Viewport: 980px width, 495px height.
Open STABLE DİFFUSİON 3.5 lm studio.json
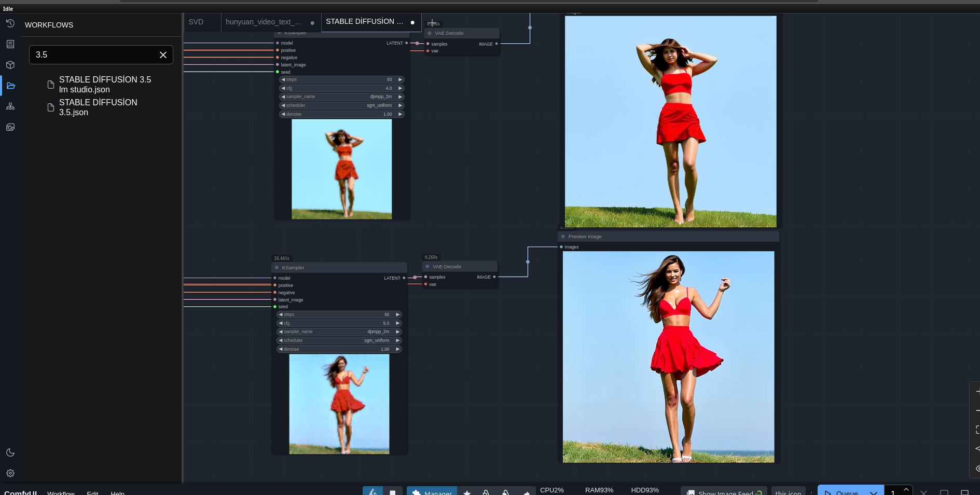(x=105, y=85)
